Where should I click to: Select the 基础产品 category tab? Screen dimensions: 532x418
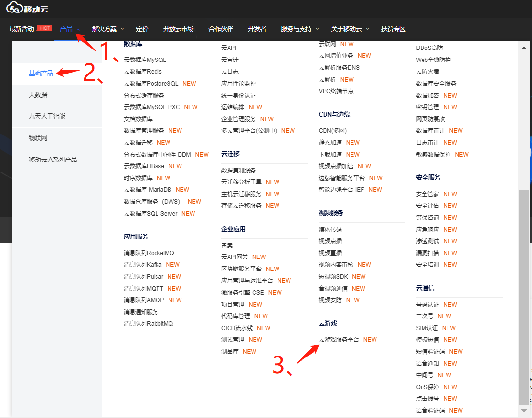[x=41, y=73]
